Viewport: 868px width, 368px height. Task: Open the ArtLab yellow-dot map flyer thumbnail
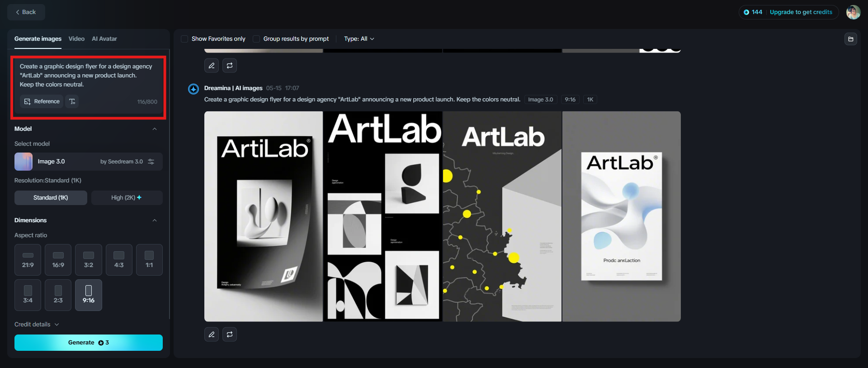pos(502,216)
